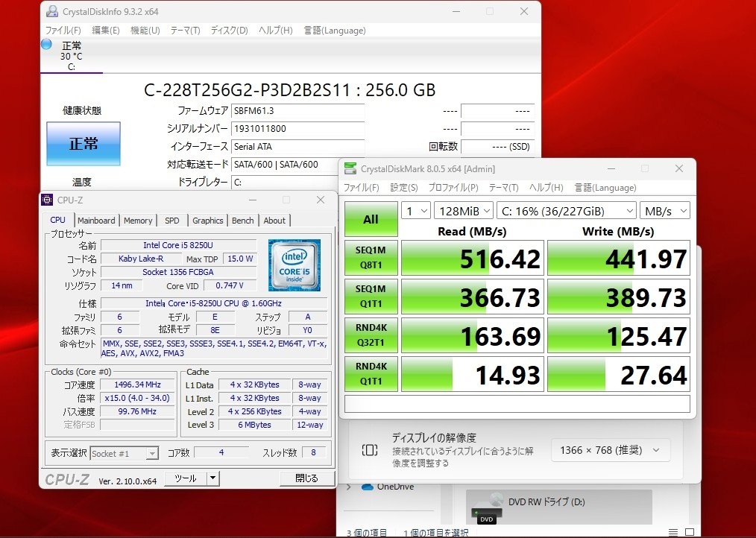Open CrystalDiskInfo 編集(E) menu

[x=106, y=31]
